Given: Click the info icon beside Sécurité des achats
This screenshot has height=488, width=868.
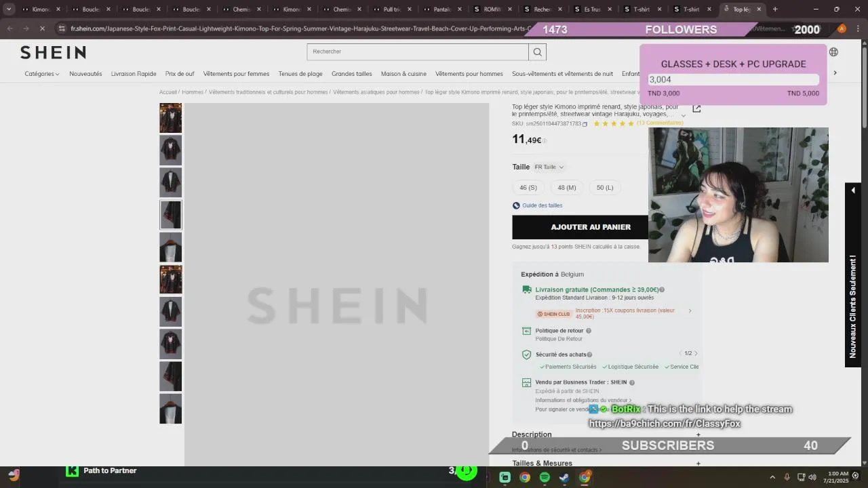Looking at the screenshot, I should [589, 354].
